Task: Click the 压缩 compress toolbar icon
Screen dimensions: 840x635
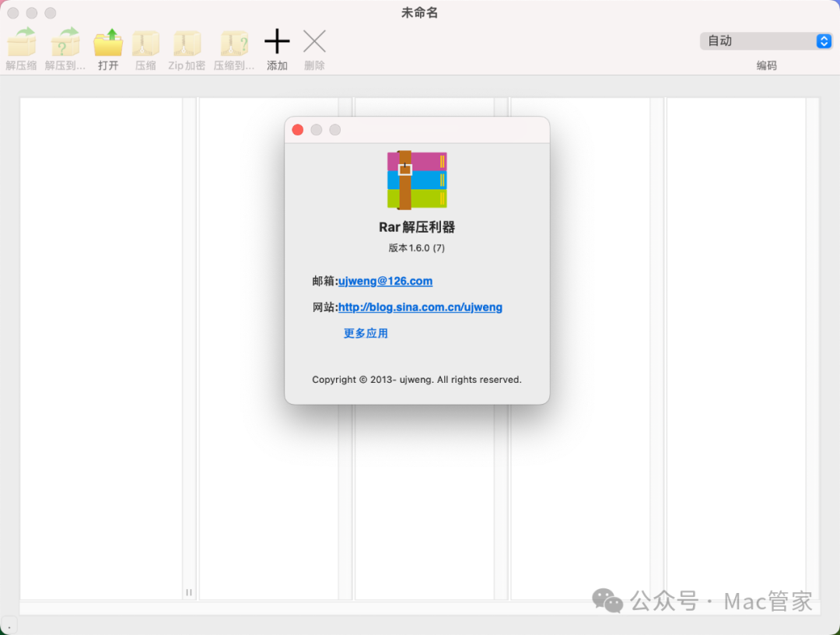Action: click(145, 43)
